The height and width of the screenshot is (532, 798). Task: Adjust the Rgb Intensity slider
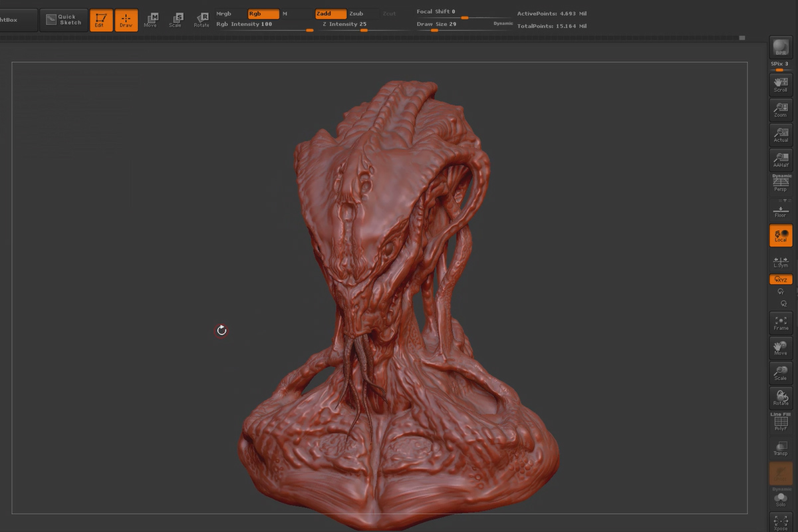264,26
